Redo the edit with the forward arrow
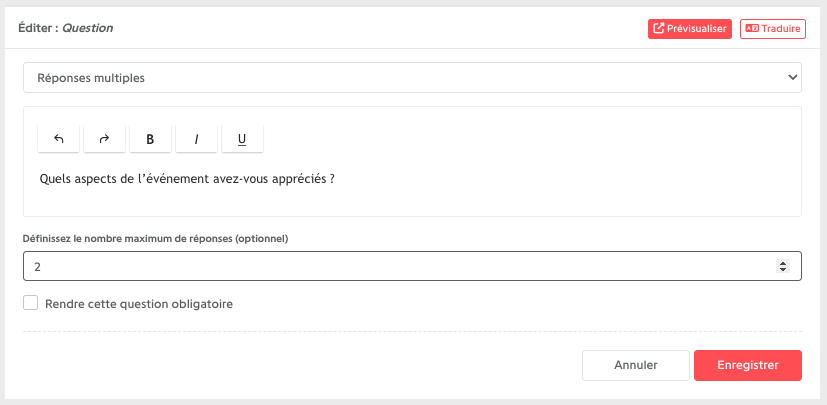The width and height of the screenshot is (827, 405). tap(104, 139)
